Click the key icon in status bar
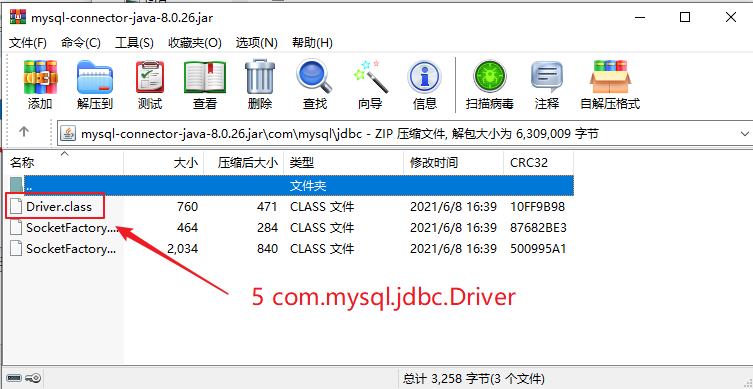The width and height of the screenshot is (753, 389). [34, 378]
